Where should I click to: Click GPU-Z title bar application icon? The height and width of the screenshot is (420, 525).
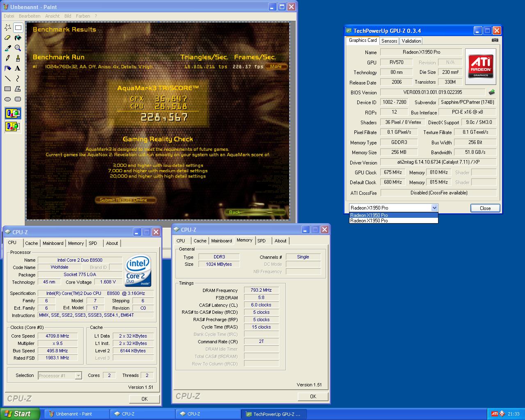tap(349, 31)
